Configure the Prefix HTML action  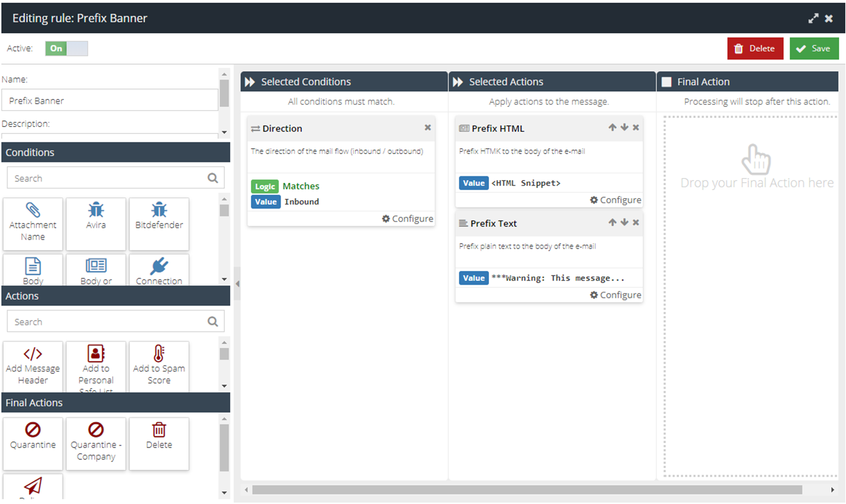pos(616,200)
